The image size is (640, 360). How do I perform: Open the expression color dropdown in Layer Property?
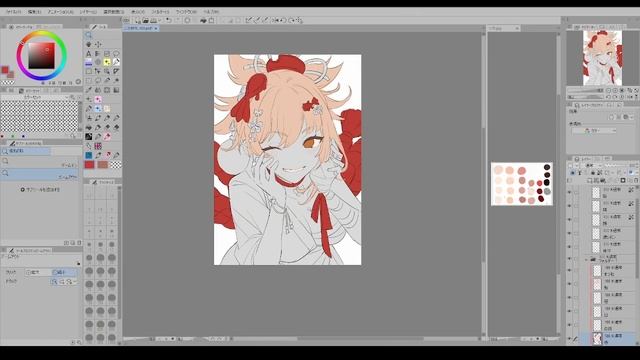coord(594,131)
